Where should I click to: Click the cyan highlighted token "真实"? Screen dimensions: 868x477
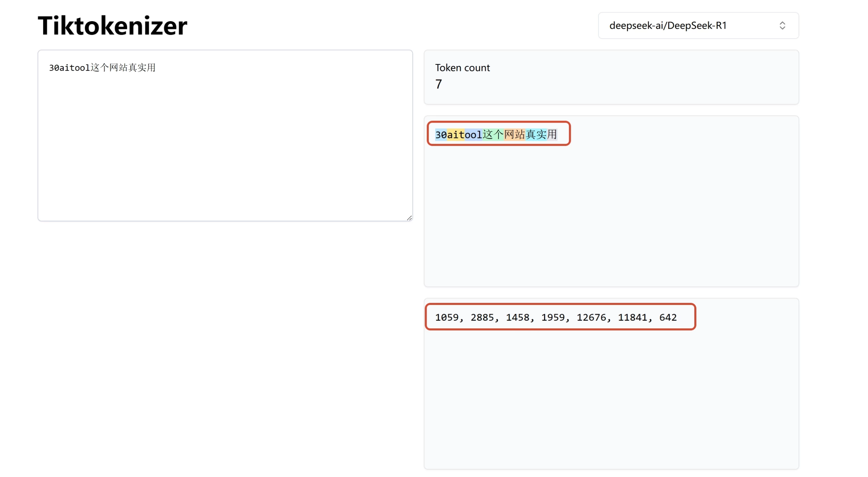536,135
